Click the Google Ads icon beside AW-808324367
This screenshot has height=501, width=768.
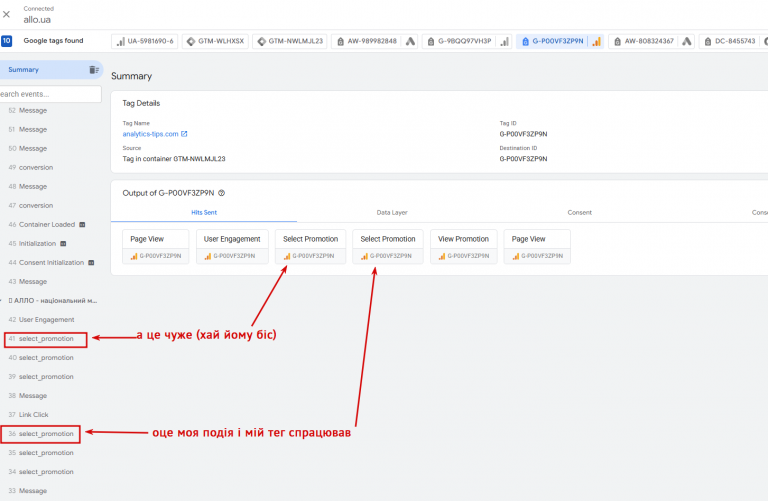(x=687, y=41)
